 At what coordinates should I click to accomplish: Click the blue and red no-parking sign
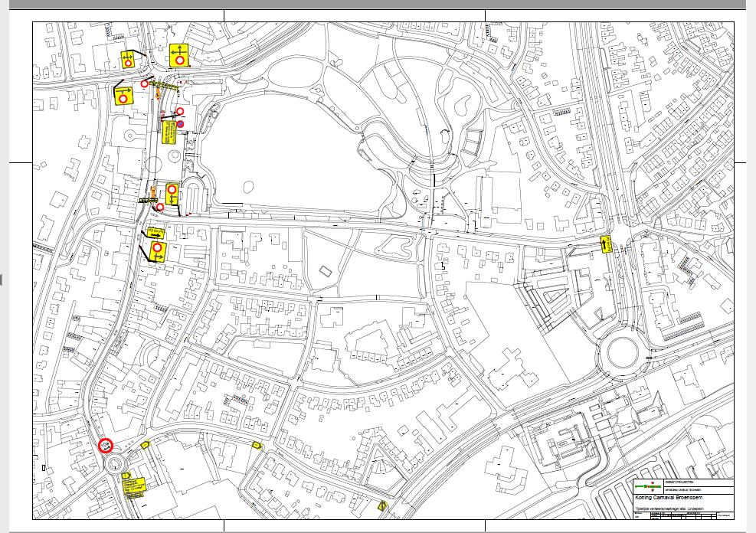click(181, 124)
